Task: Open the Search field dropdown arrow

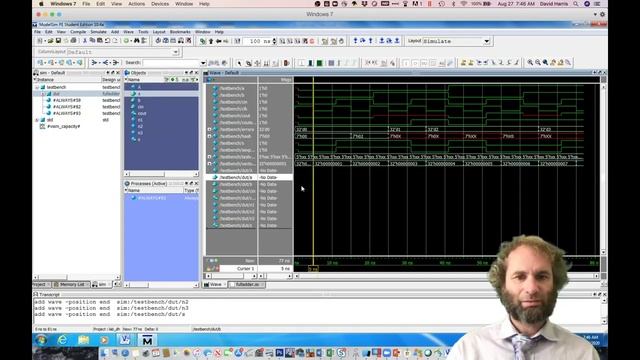Action: pyautogui.click(x=203, y=63)
